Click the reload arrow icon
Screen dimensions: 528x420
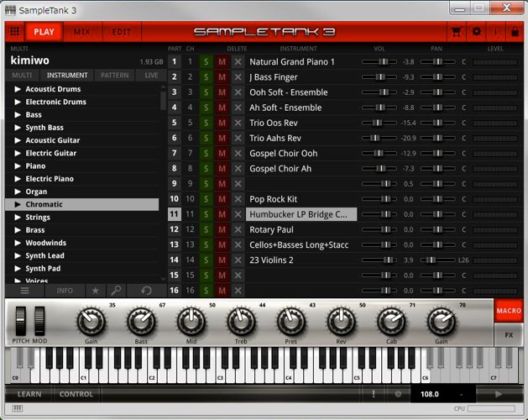pos(146,291)
